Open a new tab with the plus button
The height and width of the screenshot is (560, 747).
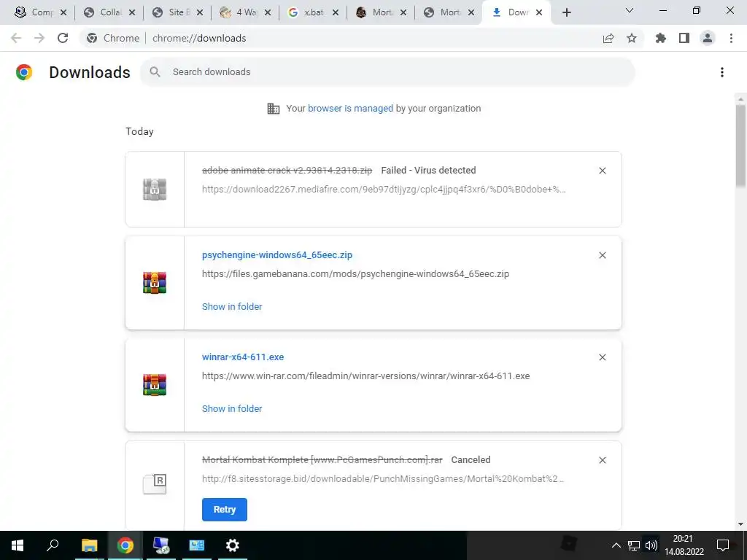(566, 13)
